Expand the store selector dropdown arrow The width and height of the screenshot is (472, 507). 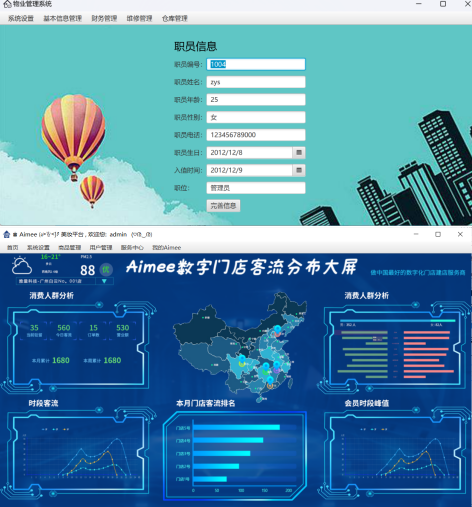click(x=104, y=281)
